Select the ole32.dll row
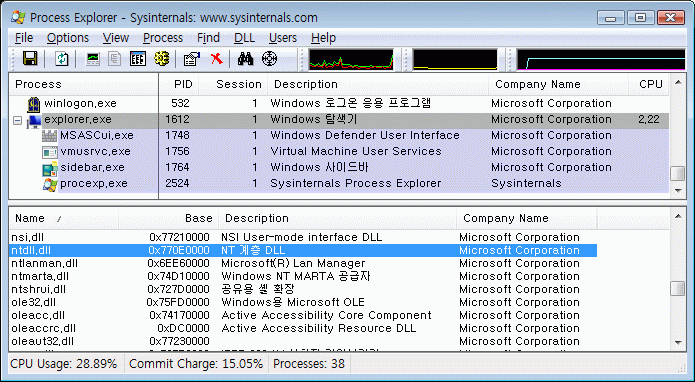 [x=303, y=303]
